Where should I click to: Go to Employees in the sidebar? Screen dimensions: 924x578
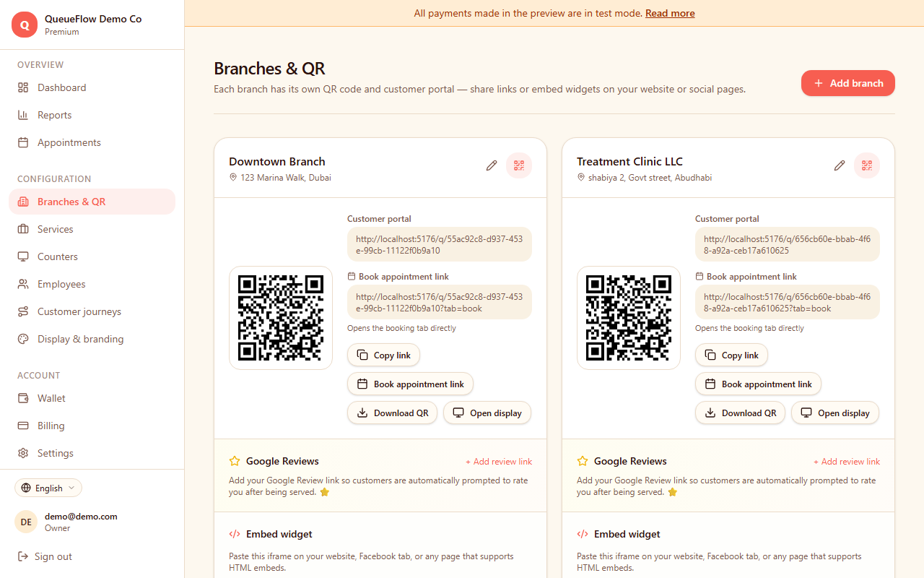[x=92, y=284]
